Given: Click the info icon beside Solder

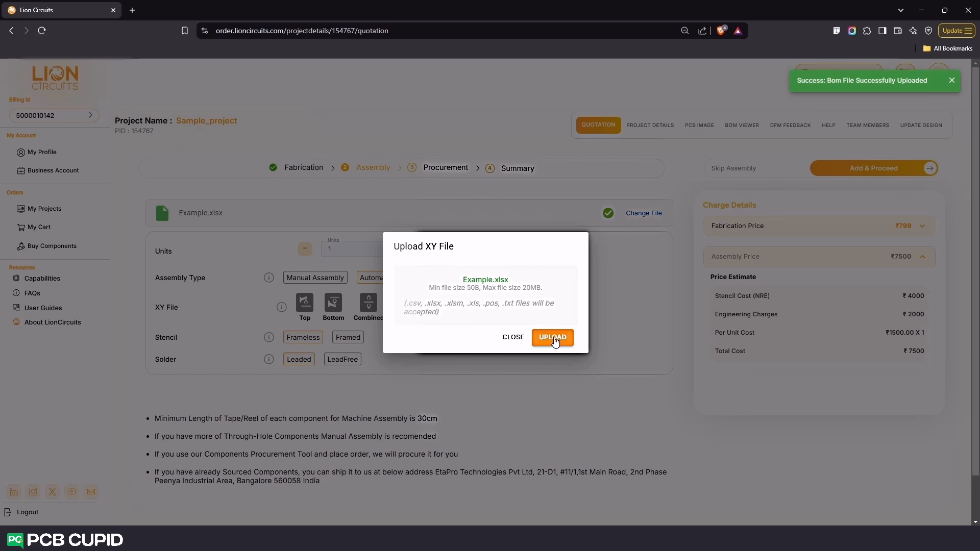Looking at the screenshot, I should 269,359.
